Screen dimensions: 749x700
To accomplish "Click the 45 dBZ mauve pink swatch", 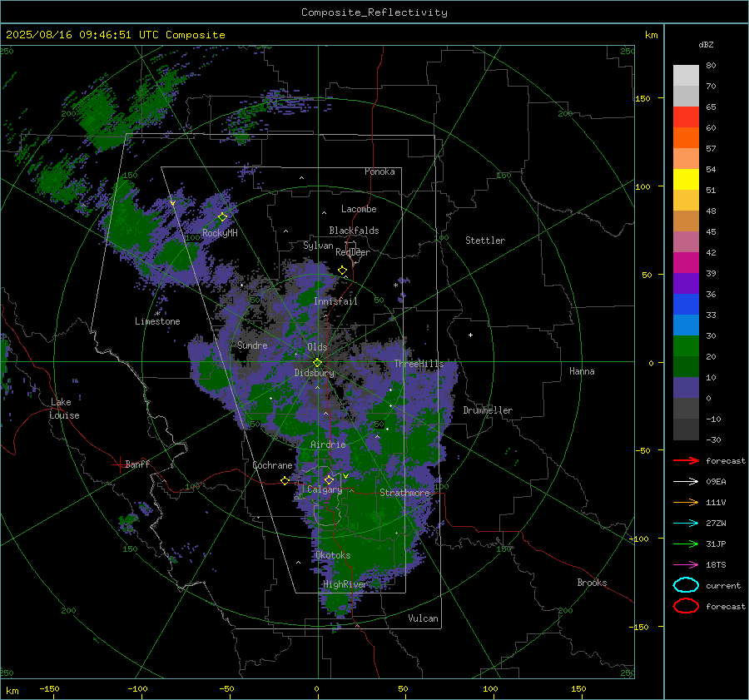I will tap(686, 241).
